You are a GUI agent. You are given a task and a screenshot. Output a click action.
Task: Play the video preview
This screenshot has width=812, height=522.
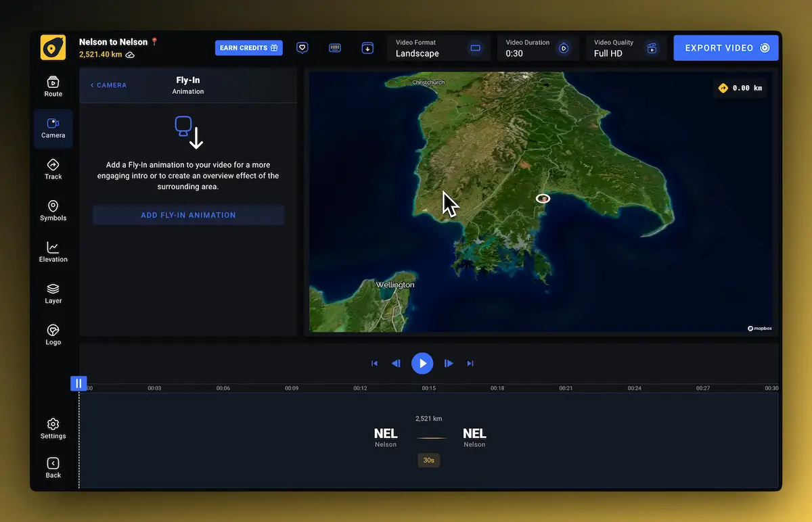(x=422, y=363)
